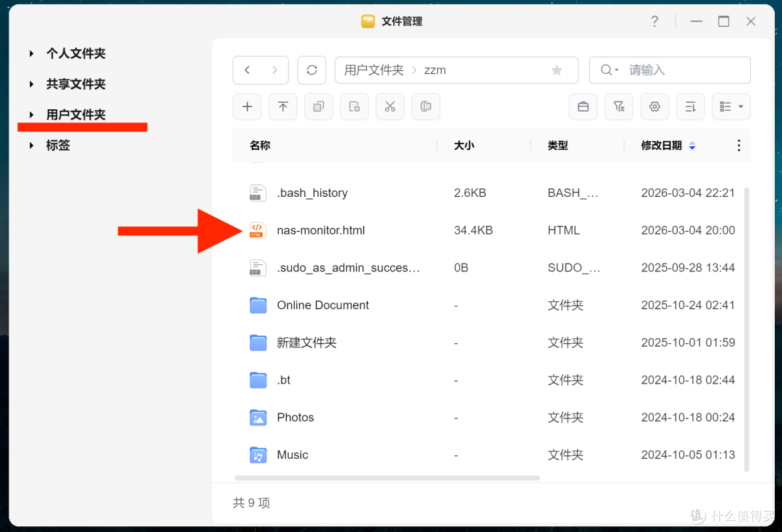Image resolution: width=782 pixels, height=532 pixels.
Task: Open the list view mode dropdown
Action: [x=731, y=106]
